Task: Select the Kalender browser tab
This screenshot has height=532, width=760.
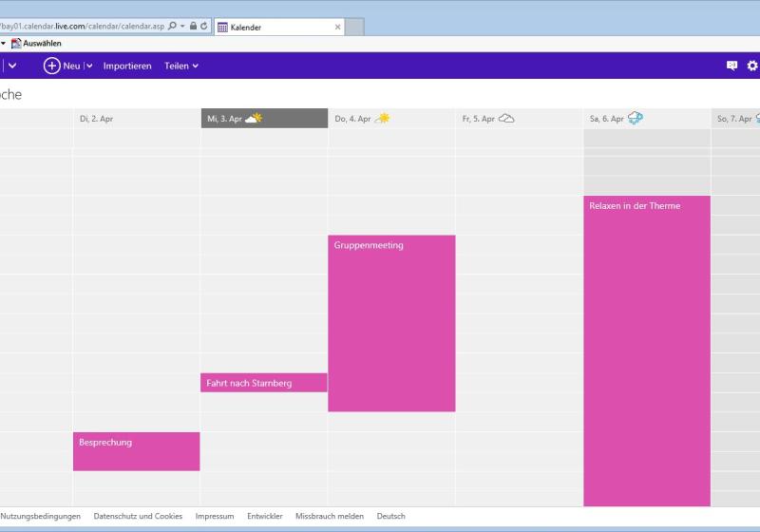Action: (275, 28)
